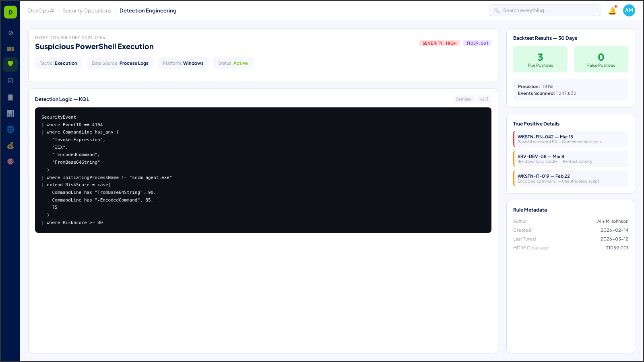Open the AM avatar menu

click(x=629, y=10)
